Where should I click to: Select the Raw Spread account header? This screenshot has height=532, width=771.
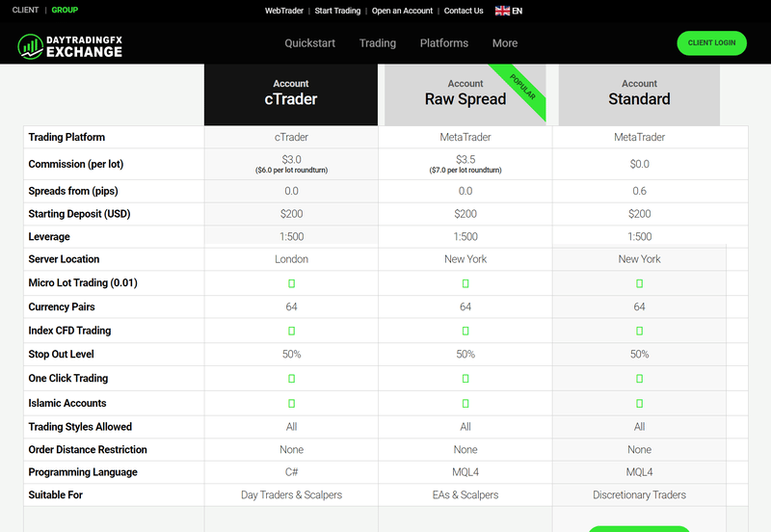pos(465,94)
